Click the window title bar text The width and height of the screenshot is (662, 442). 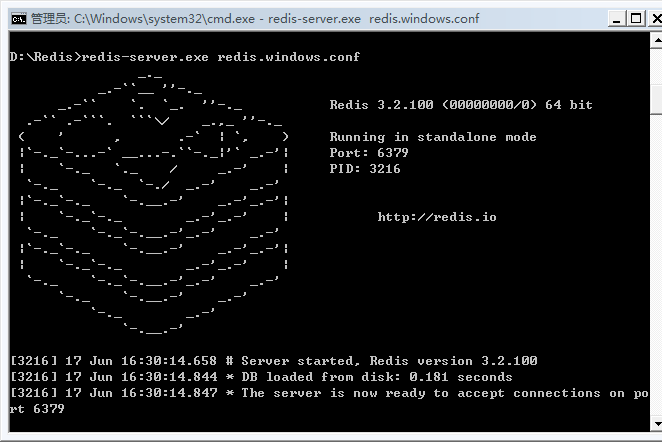point(255,19)
